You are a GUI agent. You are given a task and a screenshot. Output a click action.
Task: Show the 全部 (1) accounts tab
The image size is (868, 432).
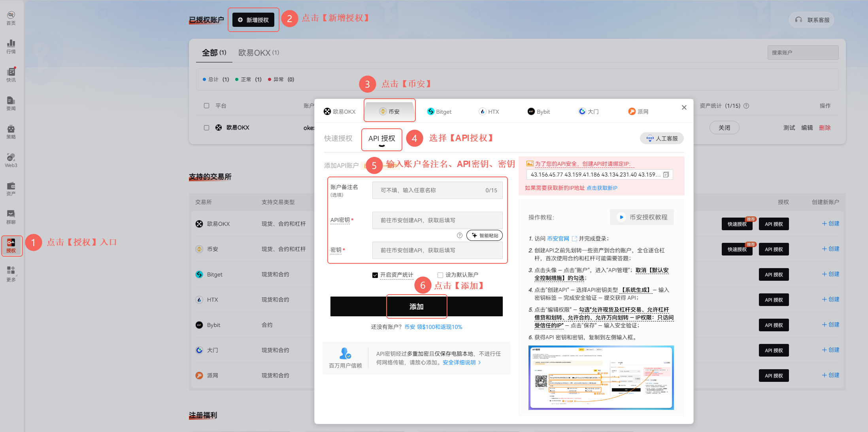coord(214,53)
